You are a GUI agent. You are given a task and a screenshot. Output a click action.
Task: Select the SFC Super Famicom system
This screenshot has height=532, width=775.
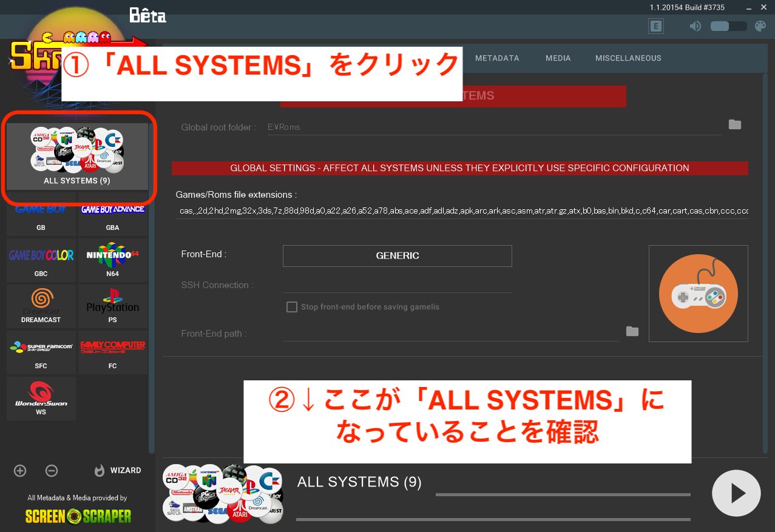(x=41, y=352)
